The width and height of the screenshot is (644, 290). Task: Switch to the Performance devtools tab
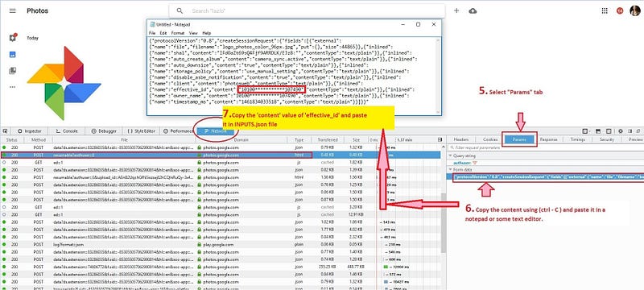(178, 131)
